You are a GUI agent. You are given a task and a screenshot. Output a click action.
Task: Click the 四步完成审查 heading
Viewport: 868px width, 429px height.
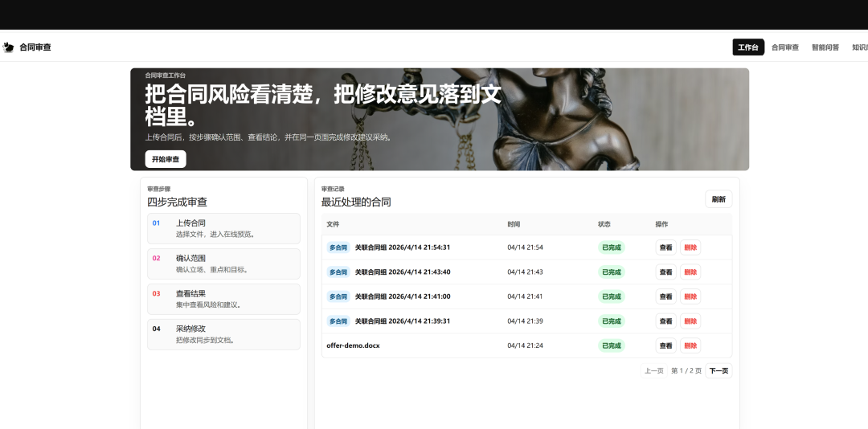pos(177,202)
